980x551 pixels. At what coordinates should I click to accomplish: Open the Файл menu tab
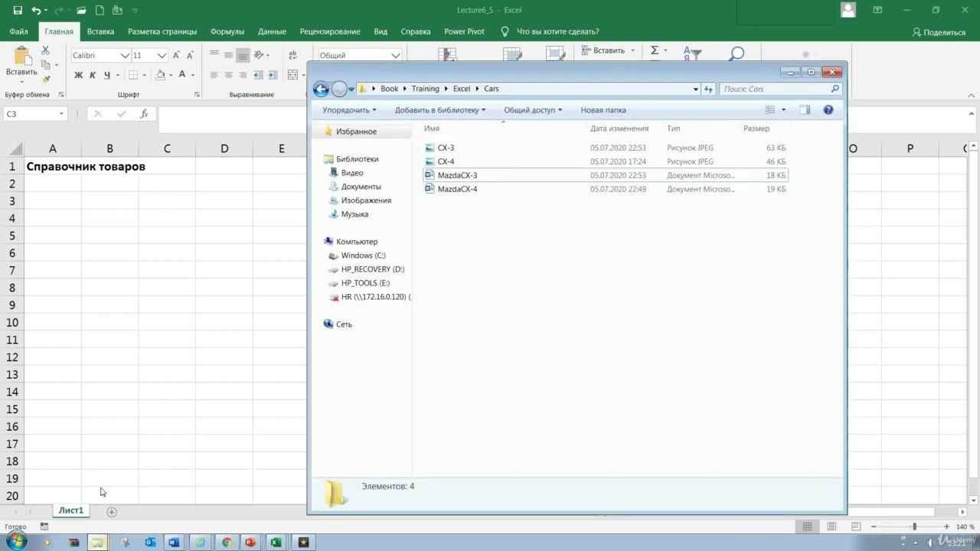click(19, 31)
